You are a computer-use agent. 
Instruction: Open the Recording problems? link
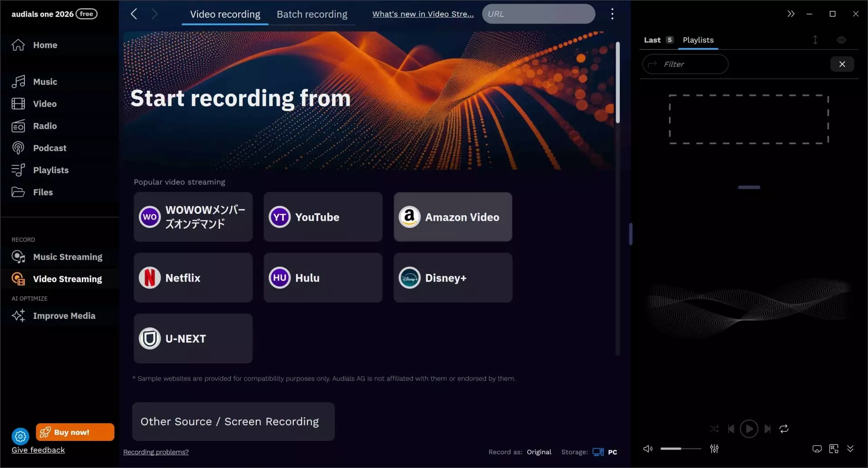pyautogui.click(x=156, y=452)
